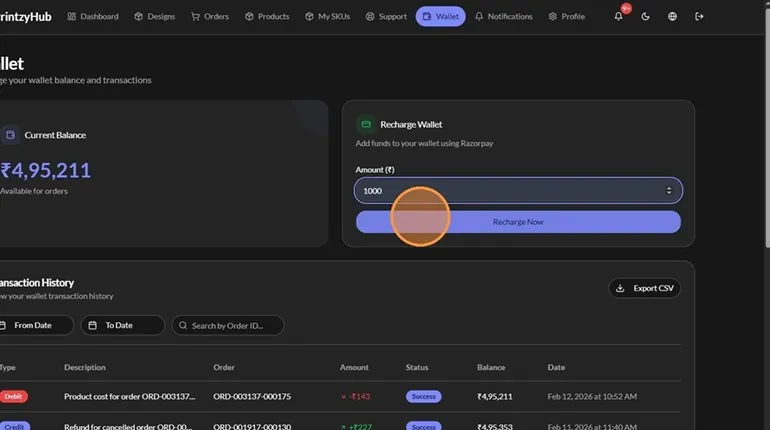Open the To Date picker

122,325
